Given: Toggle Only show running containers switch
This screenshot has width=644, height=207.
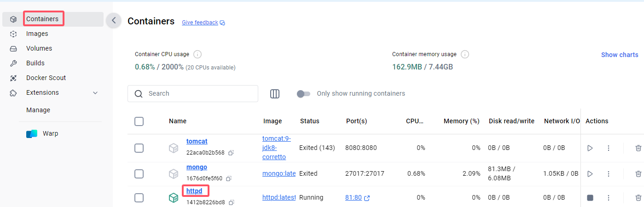Looking at the screenshot, I should point(303,94).
